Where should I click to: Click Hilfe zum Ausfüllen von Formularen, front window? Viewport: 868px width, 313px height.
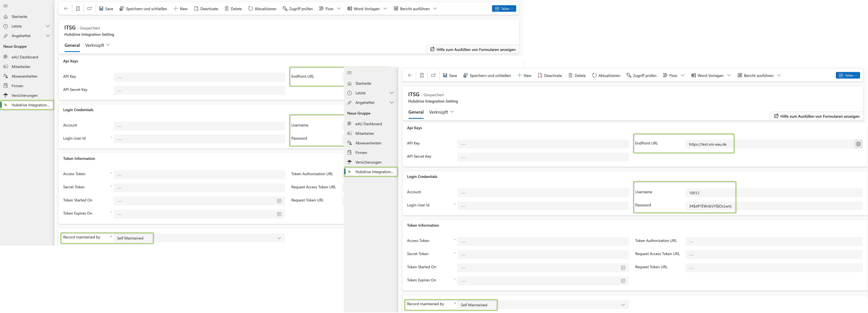(816, 116)
